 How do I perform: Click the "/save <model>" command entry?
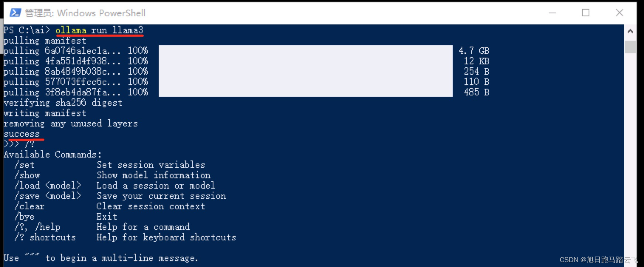[48, 196]
